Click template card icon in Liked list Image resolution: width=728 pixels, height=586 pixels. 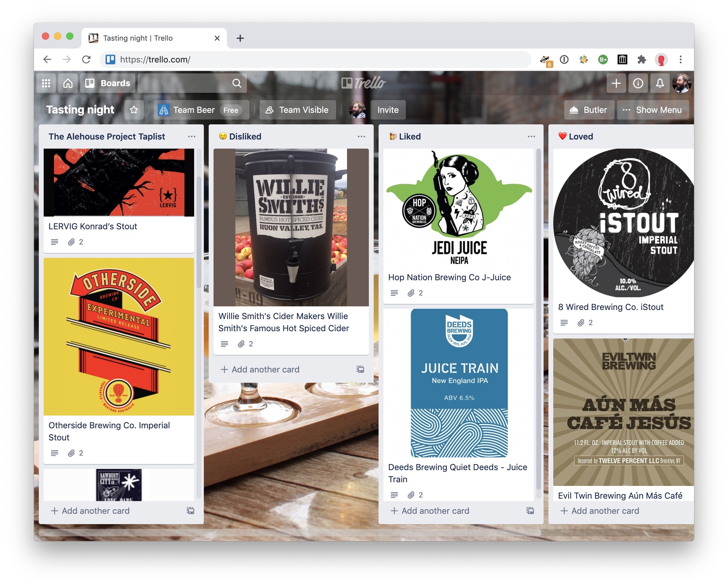point(530,510)
